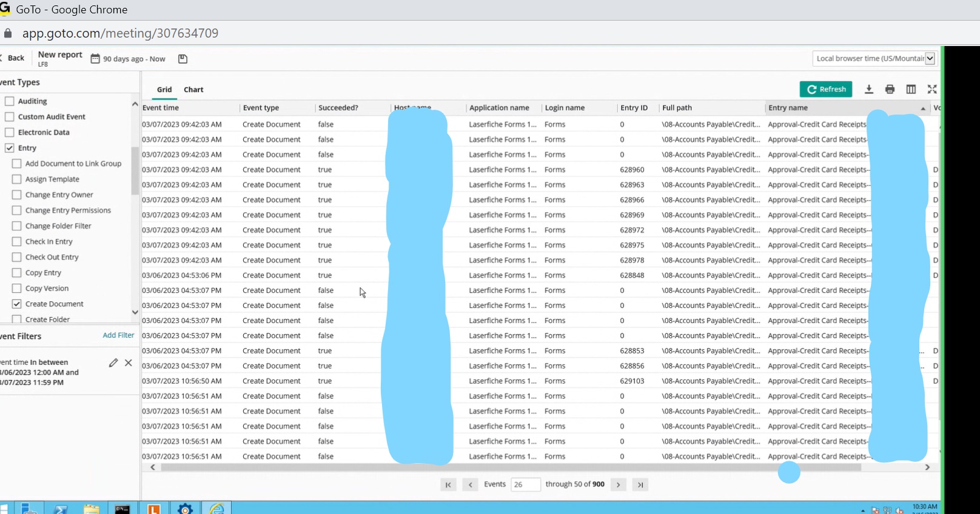This screenshot has height=514, width=980.
Task: Open the 90 days ago date range picker
Action: tap(128, 59)
